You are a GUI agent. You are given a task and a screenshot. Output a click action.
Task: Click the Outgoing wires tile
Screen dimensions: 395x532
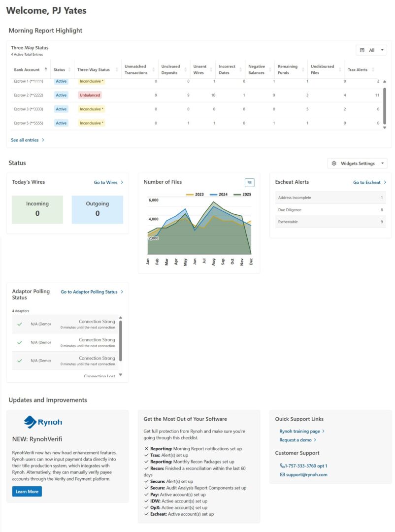(98, 209)
